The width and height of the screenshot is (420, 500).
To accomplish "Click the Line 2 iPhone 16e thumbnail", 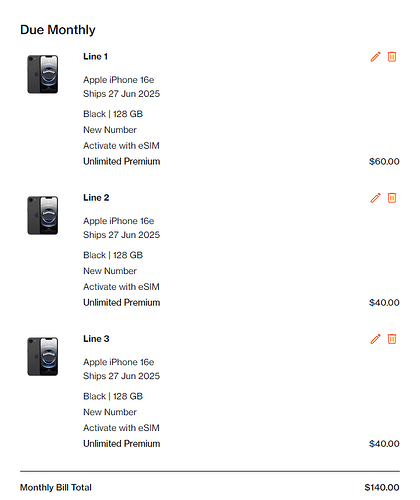I will (43, 215).
